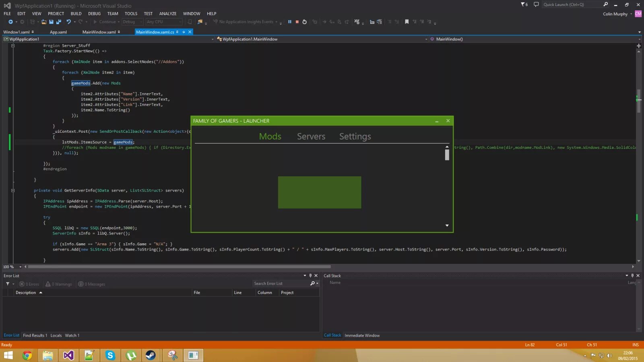Click the Error List filter funnel icon
644x362 pixels.
(8, 284)
